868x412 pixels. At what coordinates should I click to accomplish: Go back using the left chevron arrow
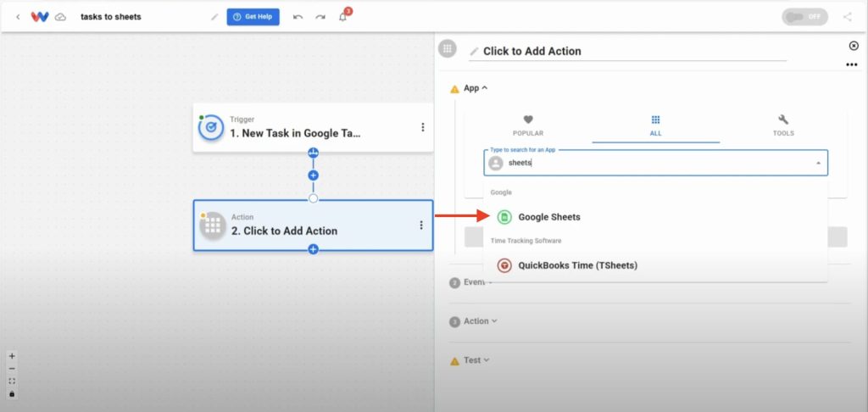point(19,17)
